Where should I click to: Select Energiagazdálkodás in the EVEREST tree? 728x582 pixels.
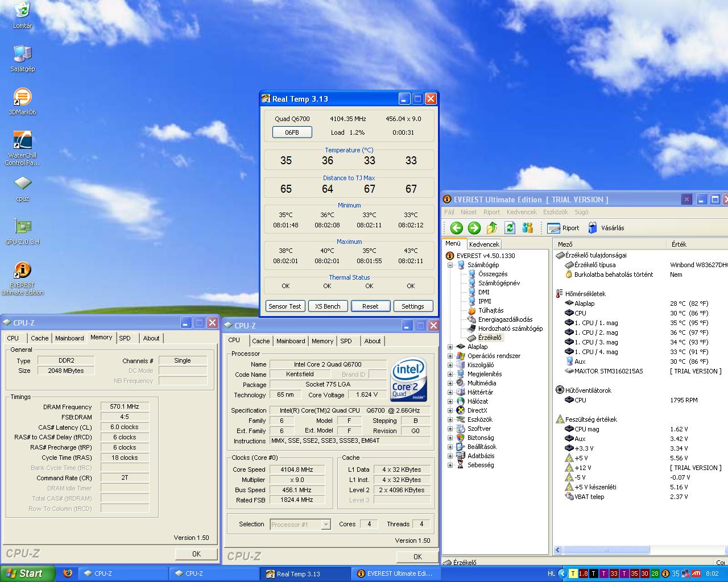(x=500, y=319)
